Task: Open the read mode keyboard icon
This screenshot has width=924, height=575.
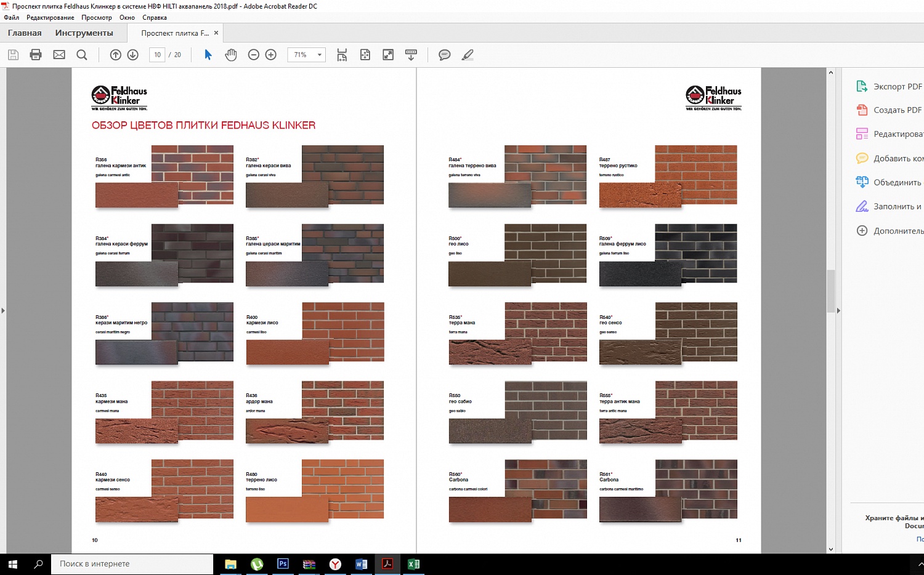Action: 411,55
